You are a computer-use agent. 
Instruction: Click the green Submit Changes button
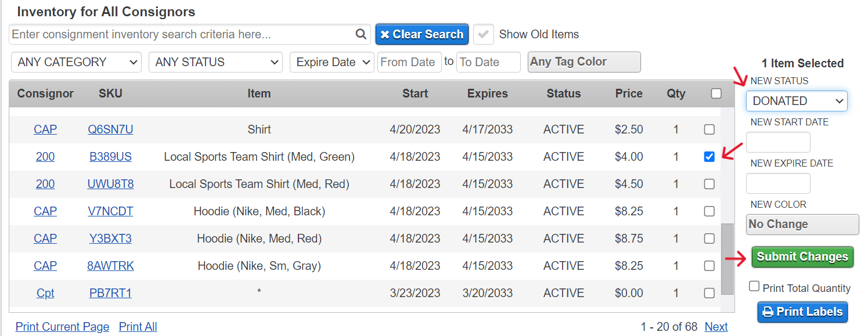click(802, 257)
